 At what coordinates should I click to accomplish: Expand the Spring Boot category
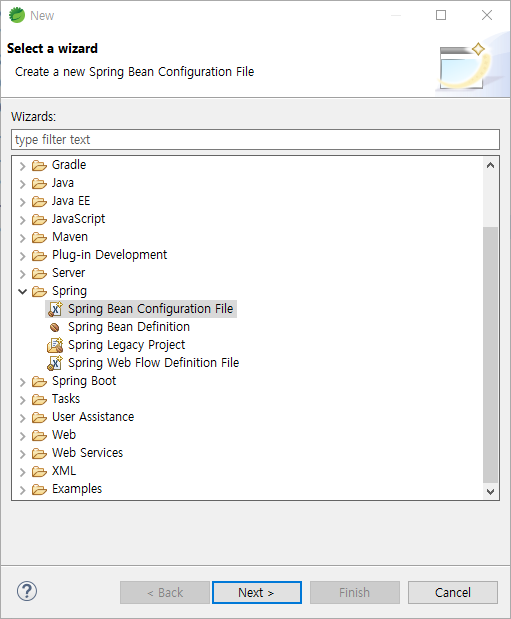pos(23,382)
